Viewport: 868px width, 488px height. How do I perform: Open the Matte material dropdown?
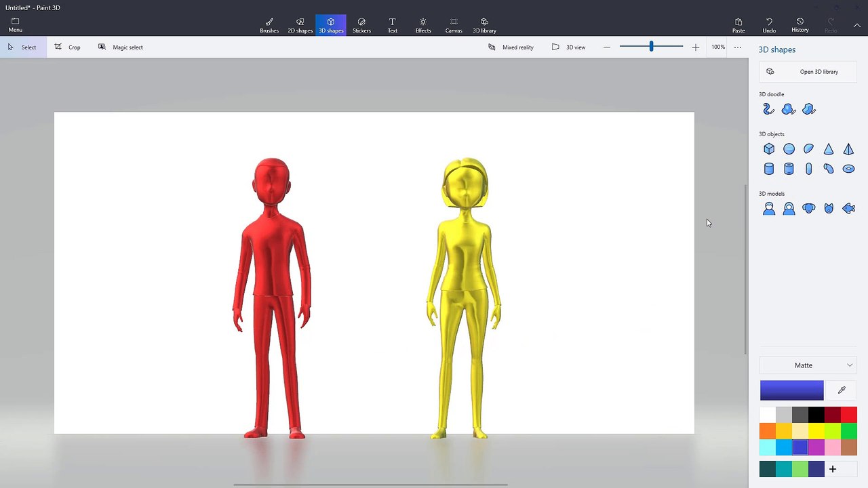pyautogui.click(x=808, y=365)
